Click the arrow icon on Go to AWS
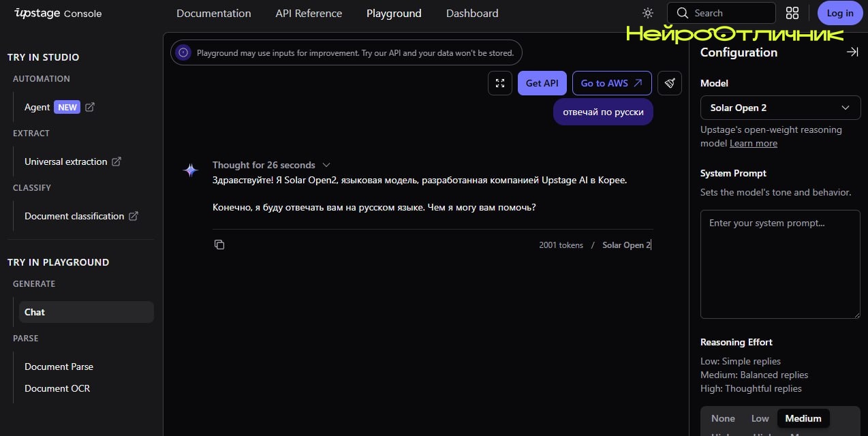The image size is (868, 436). (638, 83)
